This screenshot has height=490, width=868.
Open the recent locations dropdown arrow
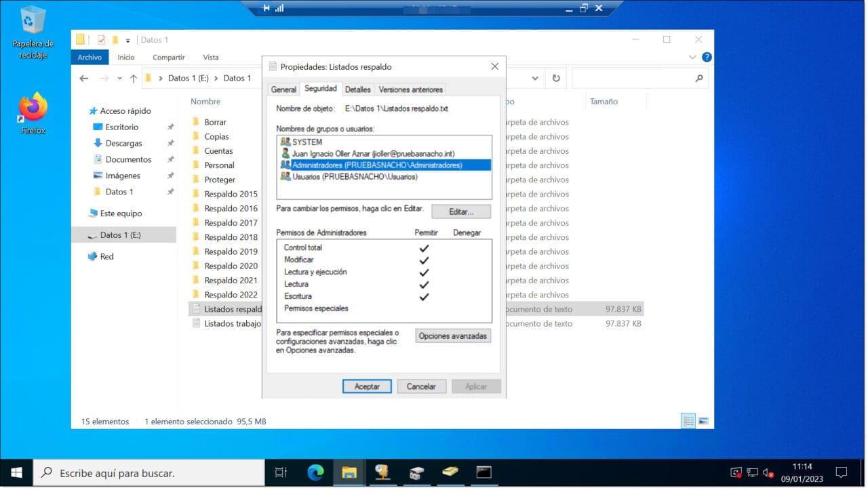click(119, 79)
